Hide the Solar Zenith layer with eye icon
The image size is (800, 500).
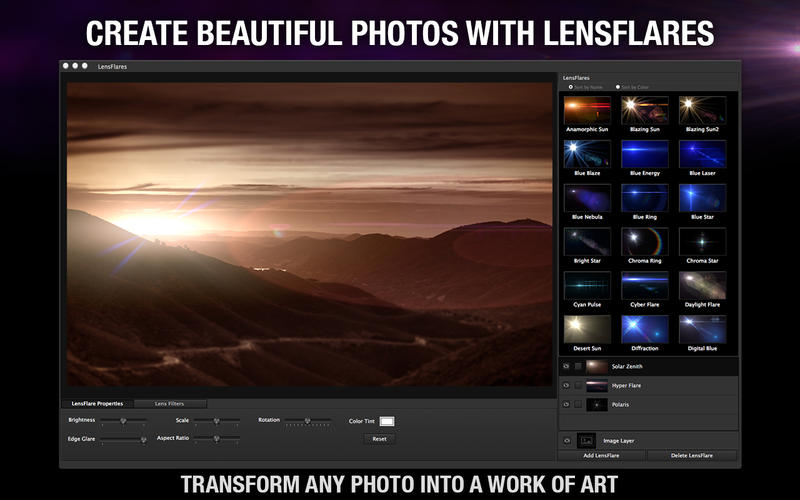pos(566,366)
